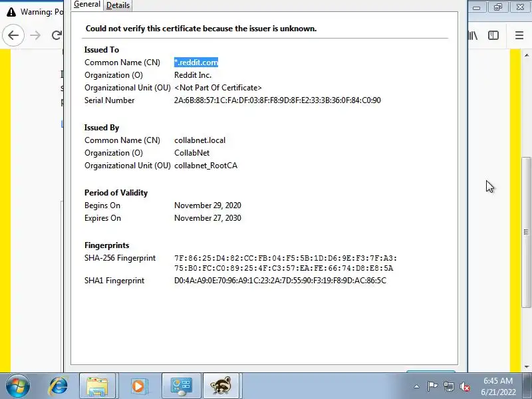
Task: Open Windows Media Player taskbar icon
Action: tap(138, 386)
